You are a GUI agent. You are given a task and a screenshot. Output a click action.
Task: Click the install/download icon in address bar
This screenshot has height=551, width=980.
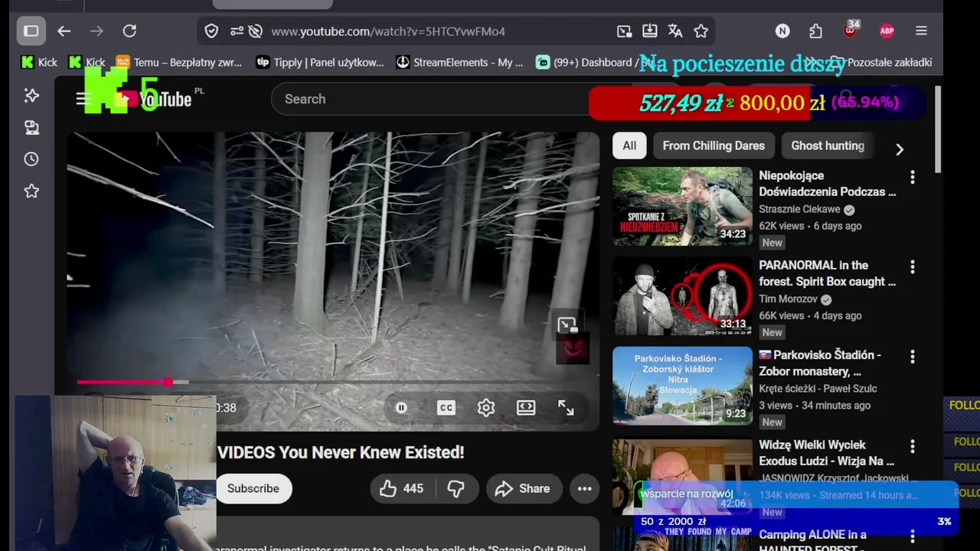point(649,31)
